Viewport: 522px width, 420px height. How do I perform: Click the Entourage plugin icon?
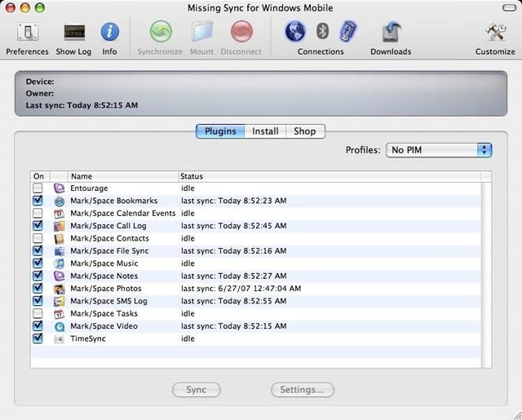(x=59, y=188)
